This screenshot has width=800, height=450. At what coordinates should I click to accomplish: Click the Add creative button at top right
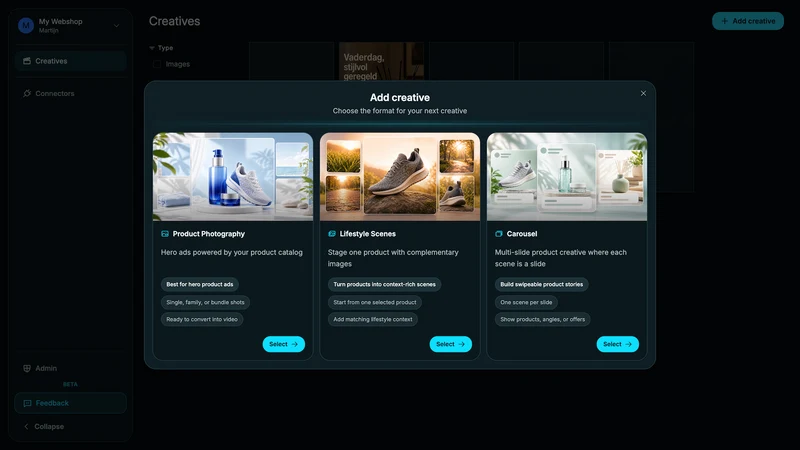pyautogui.click(x=747, y=21)
